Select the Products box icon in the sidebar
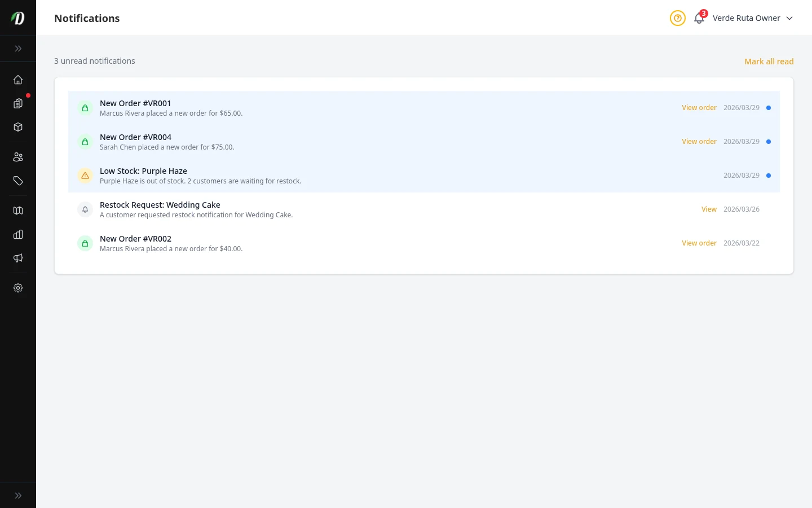Viewport: 812px width, 508px height. (x=18, y=127)
